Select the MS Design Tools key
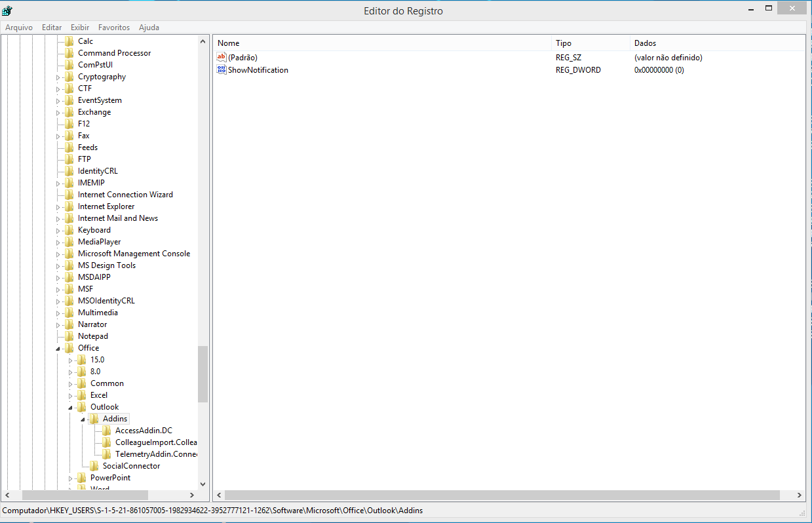 pos(107,265)
